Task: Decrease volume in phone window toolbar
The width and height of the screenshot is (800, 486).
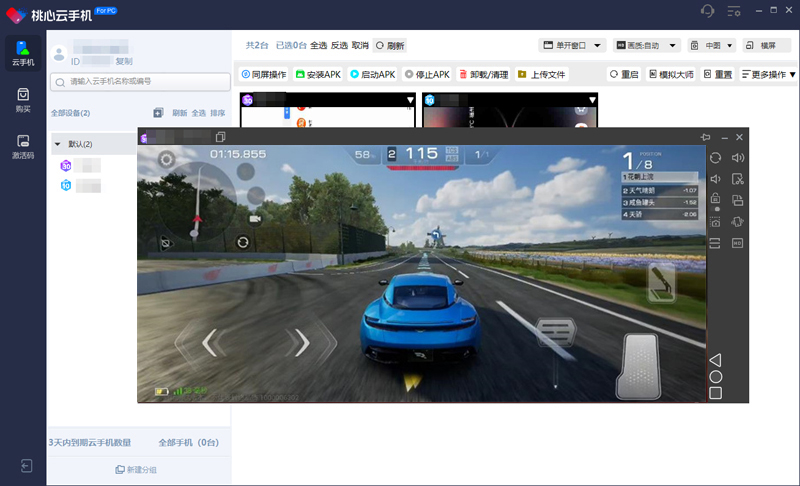Action: pos(715,179)
